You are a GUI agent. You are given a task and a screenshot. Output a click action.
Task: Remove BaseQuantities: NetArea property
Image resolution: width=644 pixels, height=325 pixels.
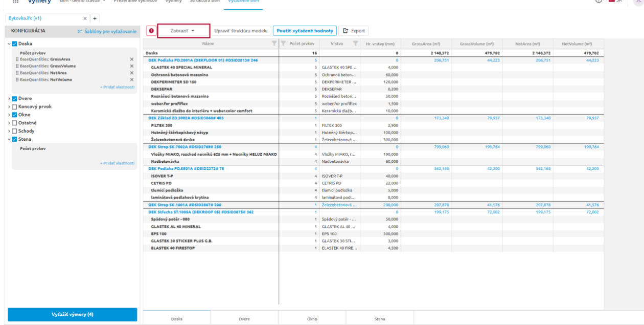coord(132,73)
